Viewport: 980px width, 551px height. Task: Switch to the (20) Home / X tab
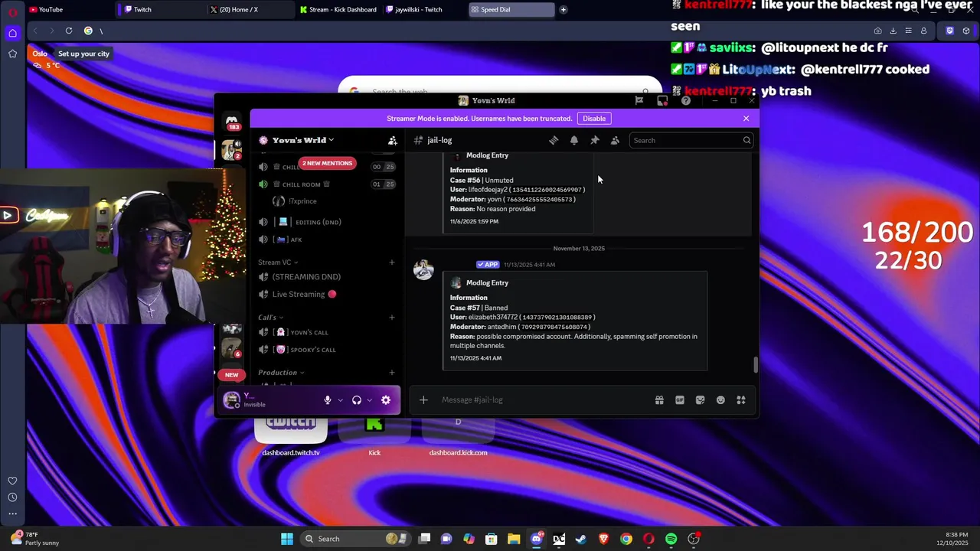(x=250, y=9)
